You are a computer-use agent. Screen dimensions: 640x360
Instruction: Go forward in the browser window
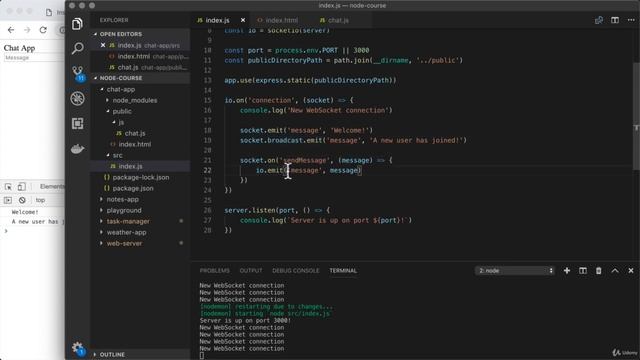tap(27, 30)
